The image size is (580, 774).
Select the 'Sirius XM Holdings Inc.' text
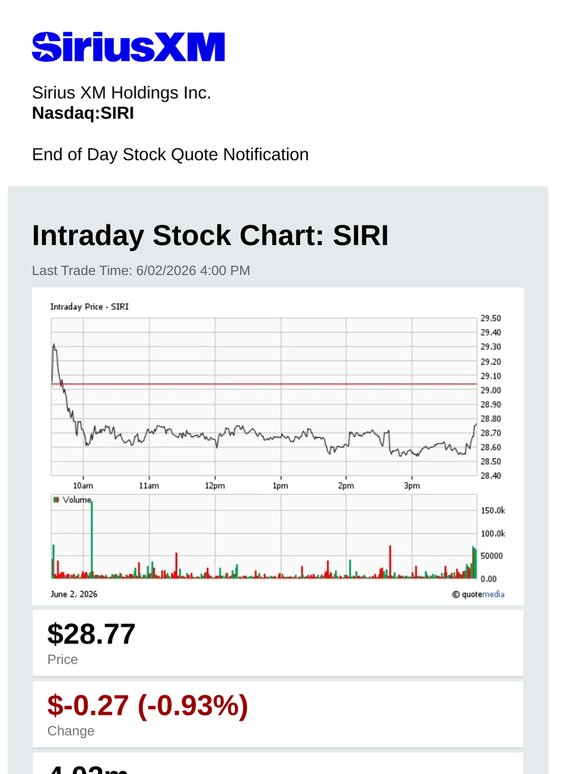click(121, 93)
